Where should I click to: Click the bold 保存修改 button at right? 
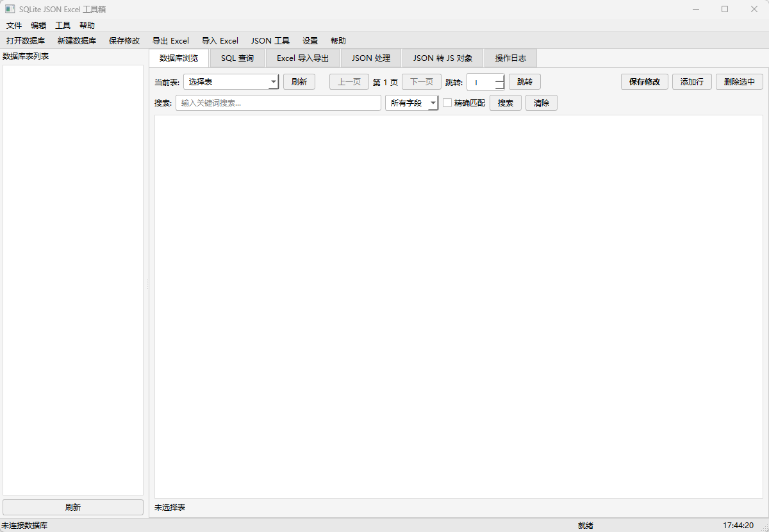pyautogui.click(x=645, y=82)
